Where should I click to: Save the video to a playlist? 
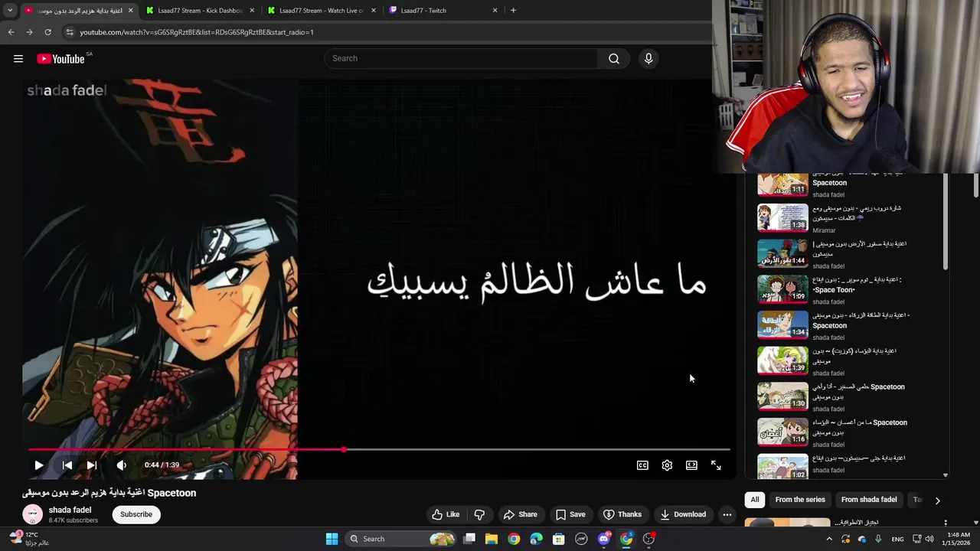click(x=570, y=514)
